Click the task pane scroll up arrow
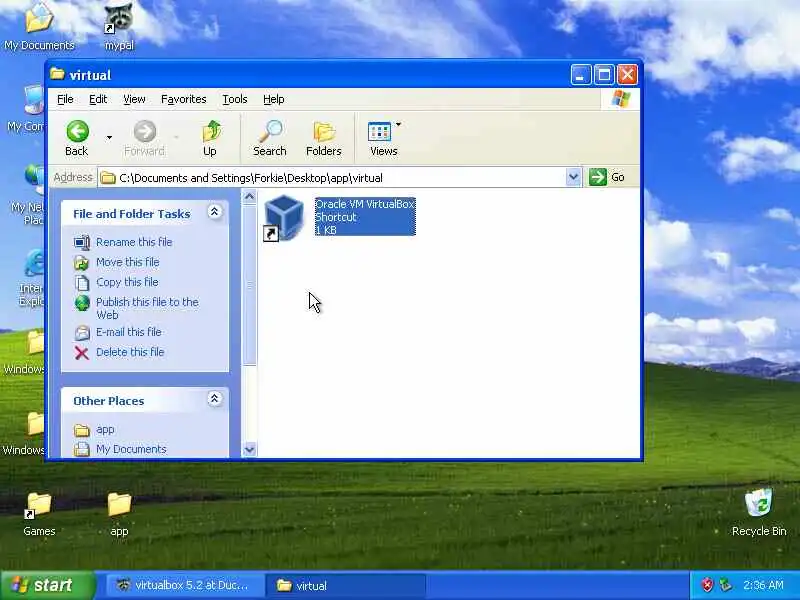800x600 pixels. 249,196
